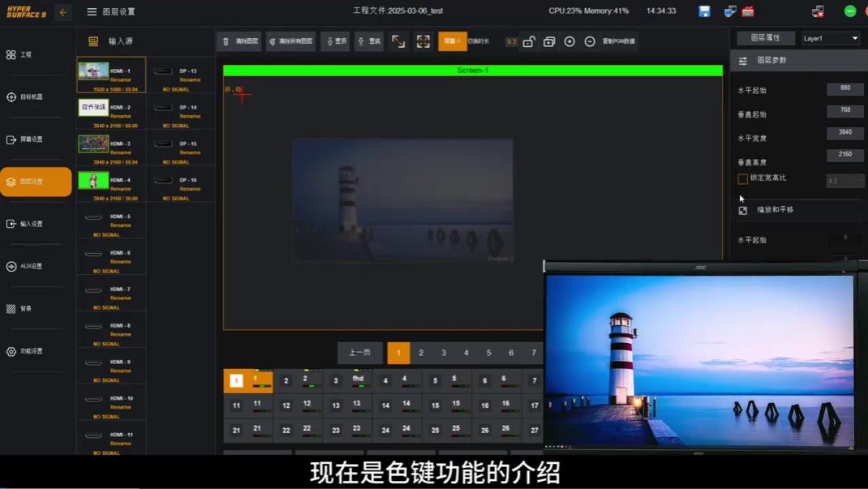Click the back arrow beside Hyper Surface logo
The width and height of the screenshot is (868, 489).
click(62, 12)
